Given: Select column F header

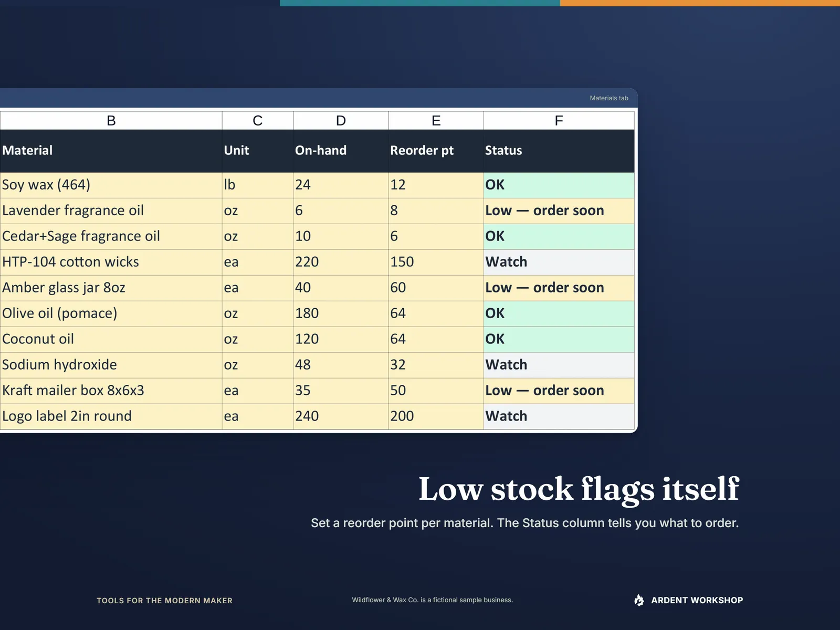Looking at the screenshot, I should (559, 120).
